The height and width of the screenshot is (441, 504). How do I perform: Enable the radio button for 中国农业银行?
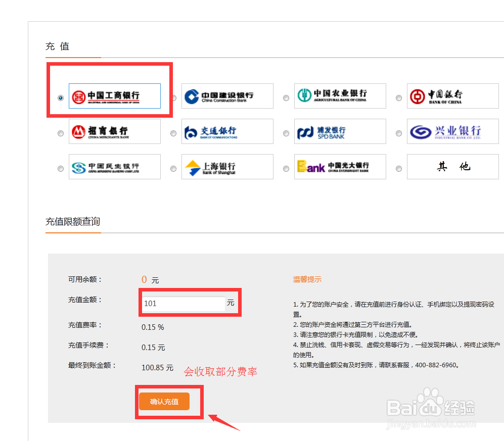[286, 98]
